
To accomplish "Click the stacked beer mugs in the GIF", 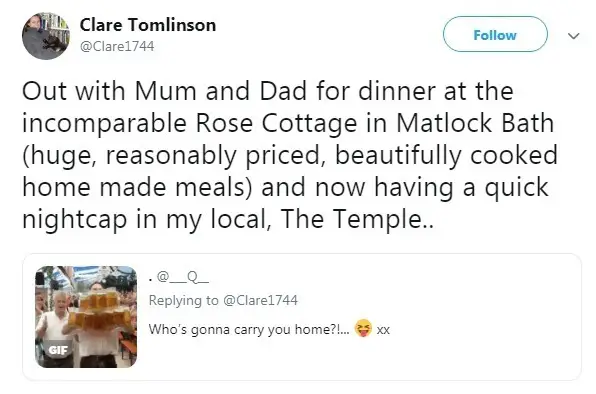I will pos(94,309).
